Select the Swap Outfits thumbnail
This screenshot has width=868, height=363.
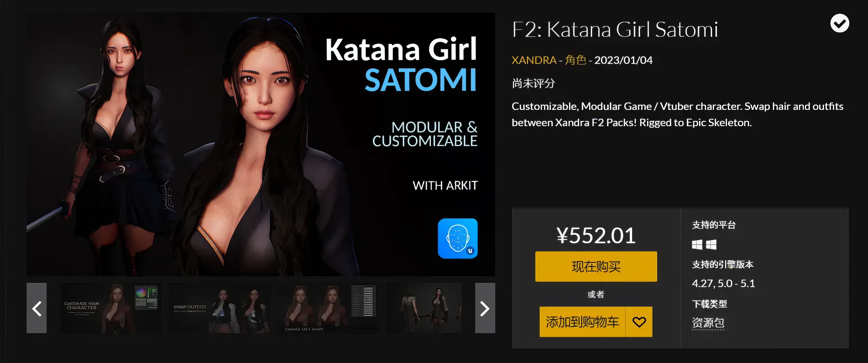(x=219, y=308)
